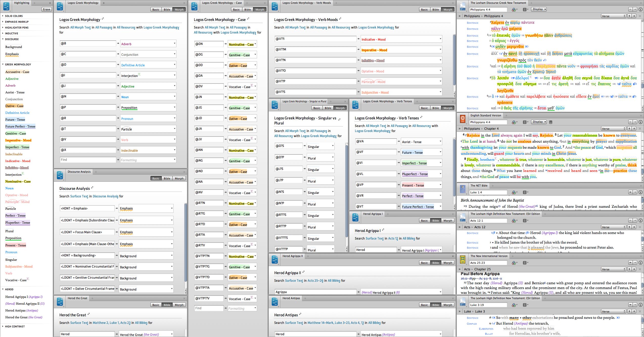Jump to previous verse in Lexham Discourse Greek panel

[x=629, y=16]
